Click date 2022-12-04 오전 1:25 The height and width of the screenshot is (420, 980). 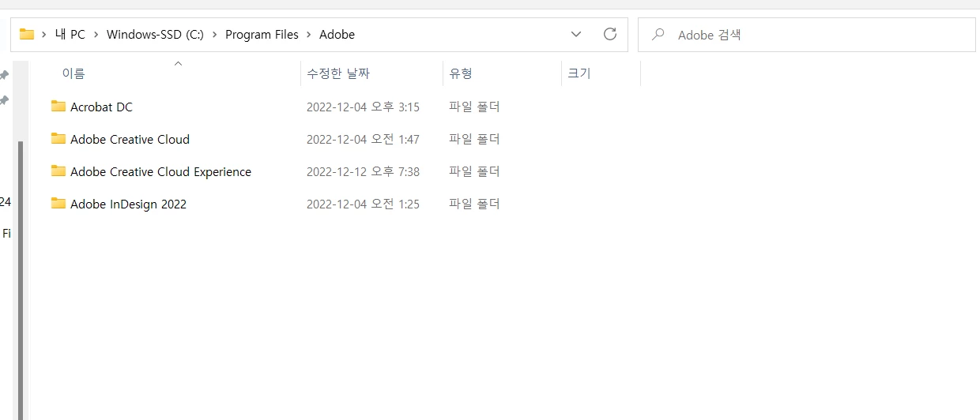[363, 204]
